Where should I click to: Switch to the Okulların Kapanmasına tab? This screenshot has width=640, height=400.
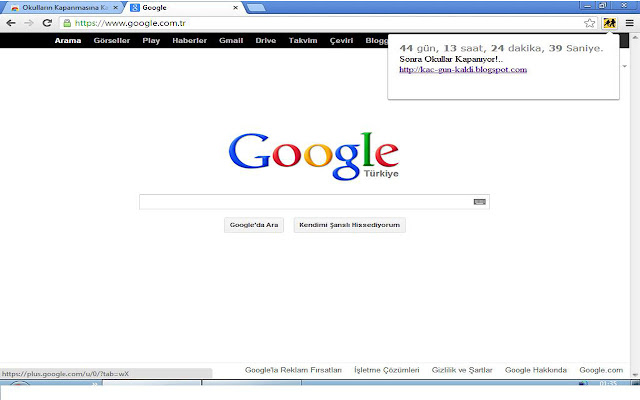[x=61, y=7]
